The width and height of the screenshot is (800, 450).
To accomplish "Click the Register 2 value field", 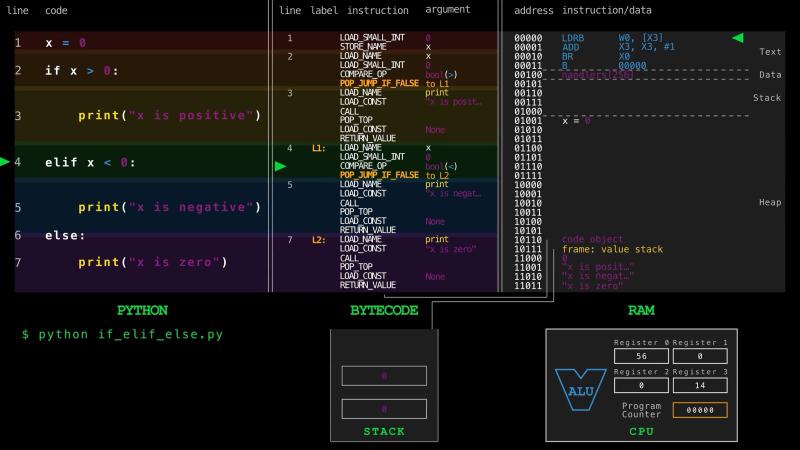I will click(x=641, y=385).
